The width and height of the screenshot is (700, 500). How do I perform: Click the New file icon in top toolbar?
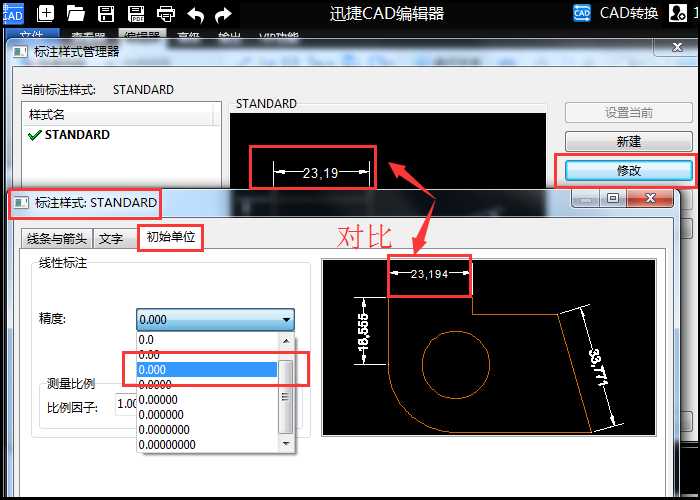point(45,14)
